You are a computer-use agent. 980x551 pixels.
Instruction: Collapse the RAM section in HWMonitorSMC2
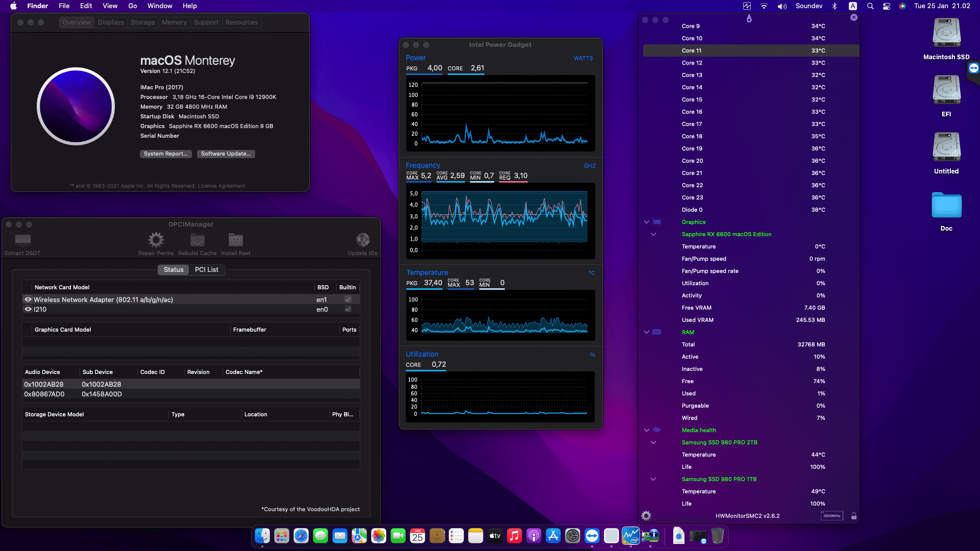(646, 332)
